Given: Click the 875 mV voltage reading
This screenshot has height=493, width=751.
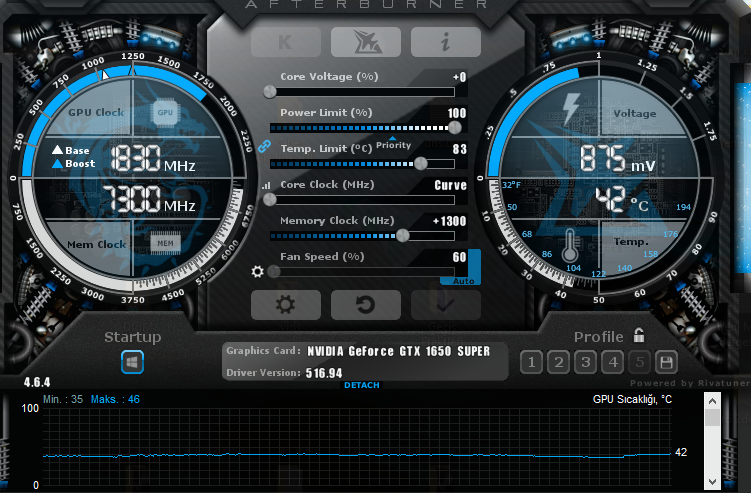Looking at the screenshot, I should coord(617,159).
